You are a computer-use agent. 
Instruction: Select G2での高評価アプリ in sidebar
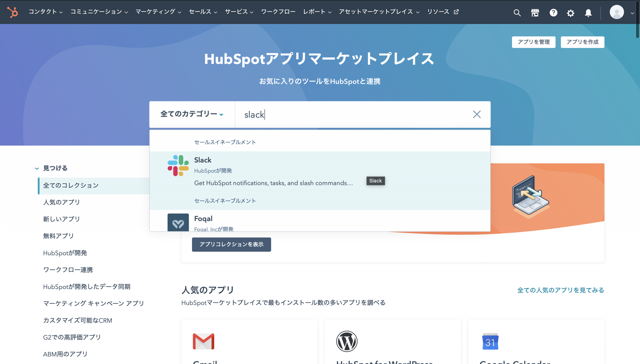tap(72, 337)
